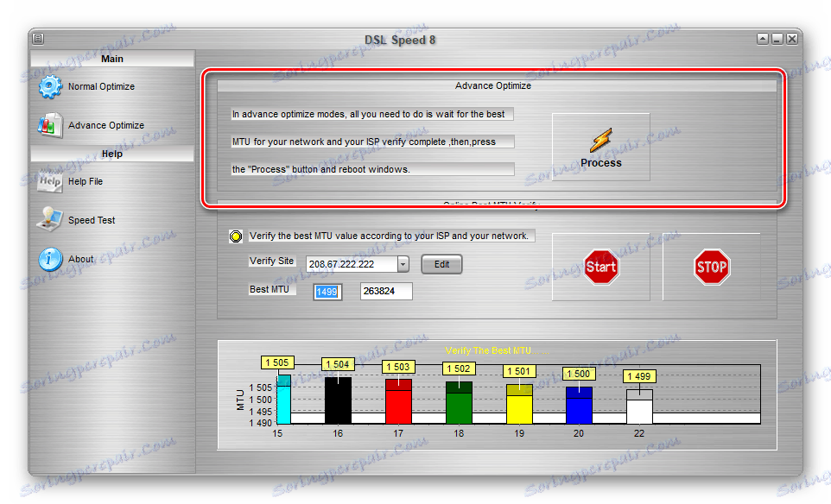Click the yellow 1 501 bar
The image size is (831, 504).
click(x=519, y=404)
